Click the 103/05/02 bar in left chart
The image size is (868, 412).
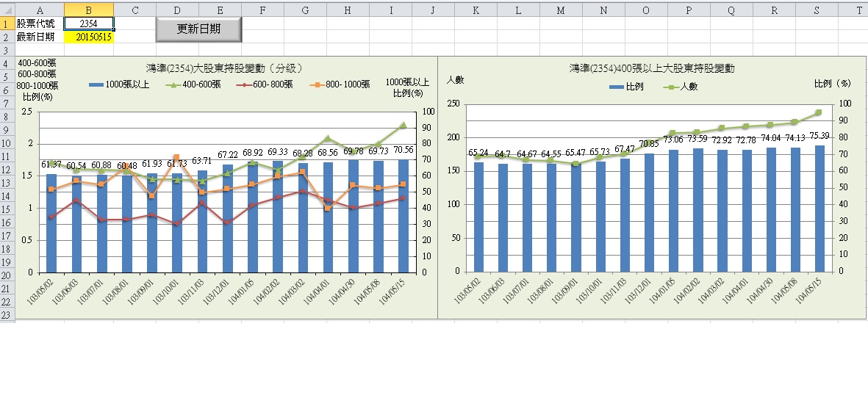pos(51,223)
